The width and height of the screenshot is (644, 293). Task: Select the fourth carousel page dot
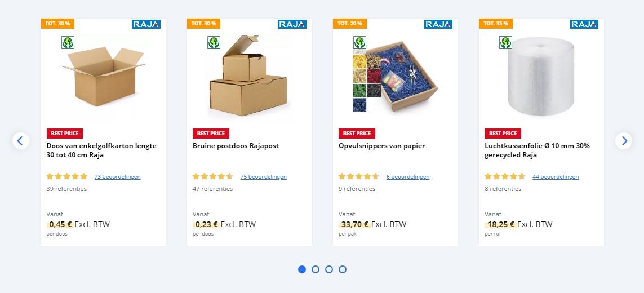(x=343, y=269)
